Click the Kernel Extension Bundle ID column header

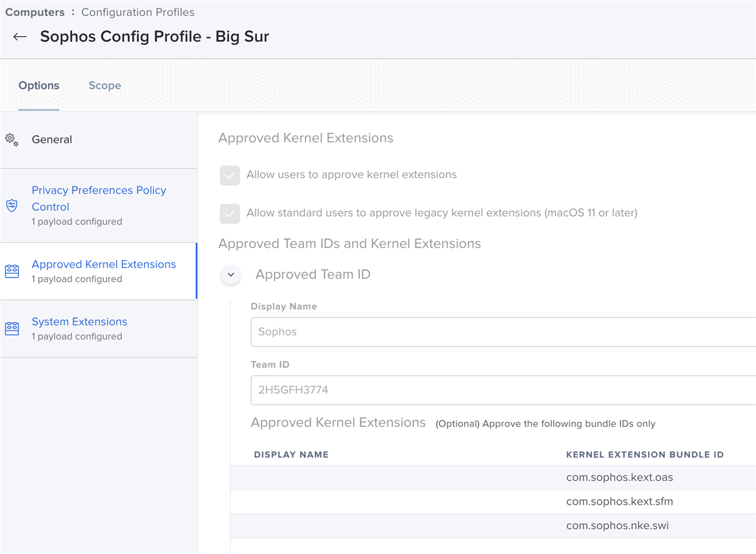tap(645, 455)
